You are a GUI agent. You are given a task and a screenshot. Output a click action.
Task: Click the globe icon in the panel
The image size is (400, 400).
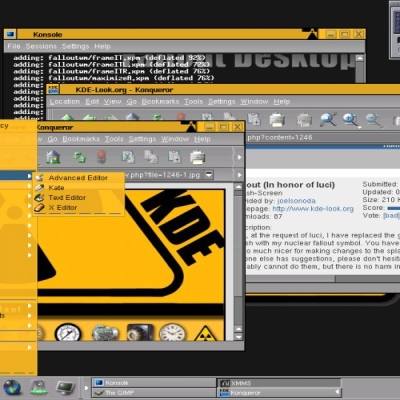[x=12, y=387]
